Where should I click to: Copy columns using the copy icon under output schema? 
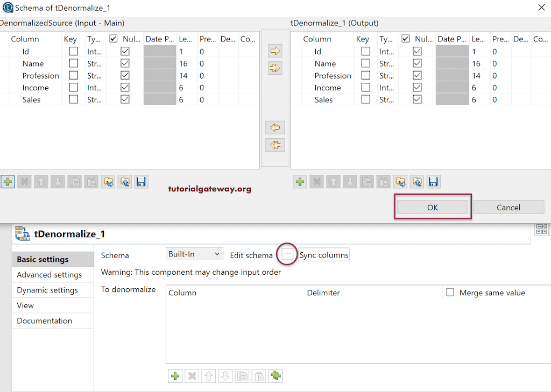tap(366, 182)
